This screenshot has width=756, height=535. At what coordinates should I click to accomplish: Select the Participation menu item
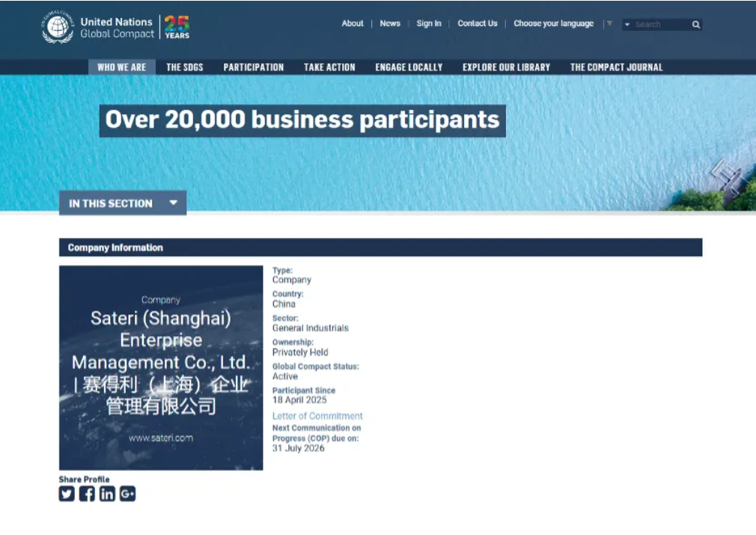pyautogui.click(x=253, y=67)
